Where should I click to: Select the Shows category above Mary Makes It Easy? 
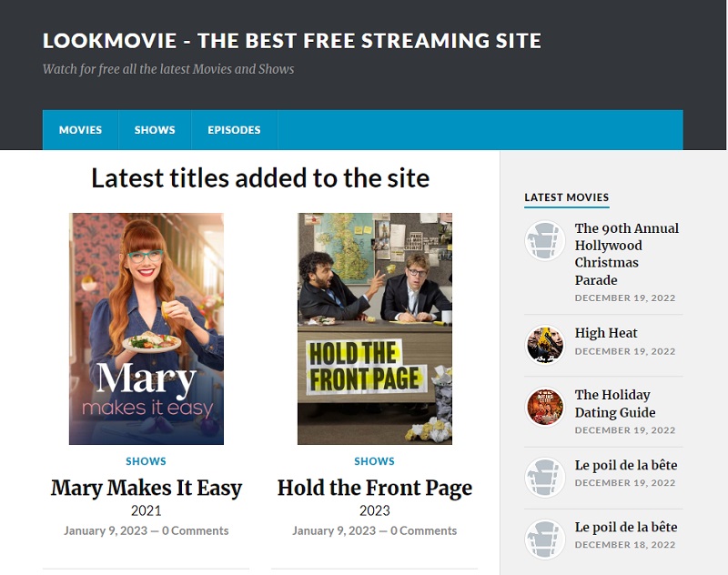pos(147,461)
